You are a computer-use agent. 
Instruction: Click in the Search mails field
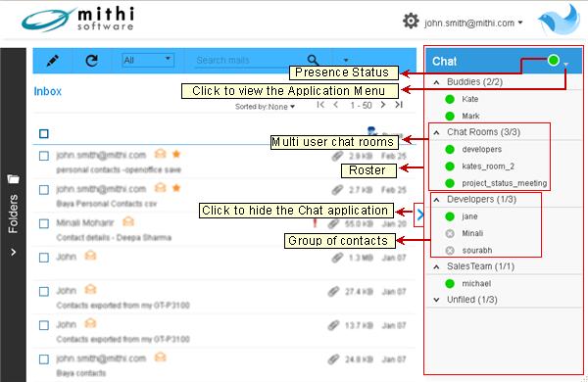click(x=250, y=60)
